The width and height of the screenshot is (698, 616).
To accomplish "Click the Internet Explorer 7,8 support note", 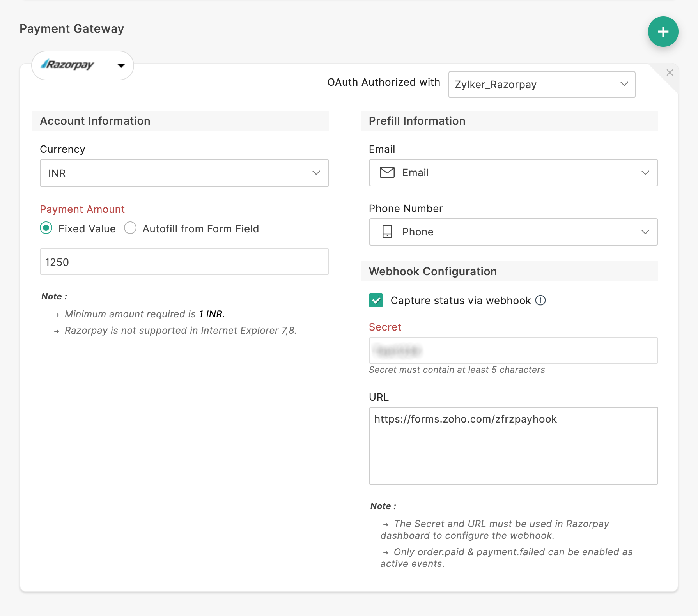I will [x=181, y=331].
